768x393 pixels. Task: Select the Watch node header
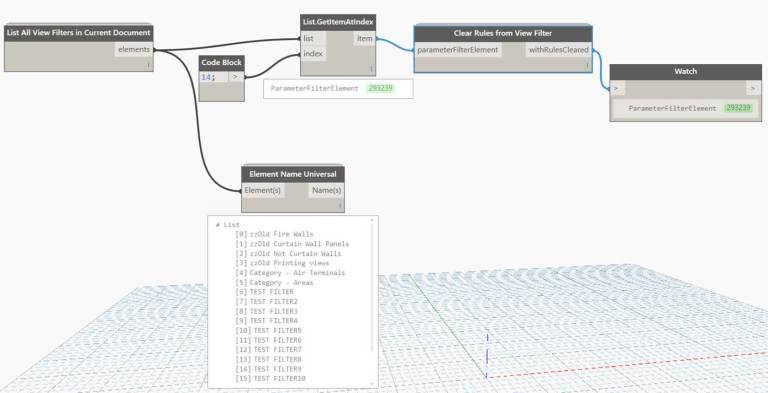[685, 72]
